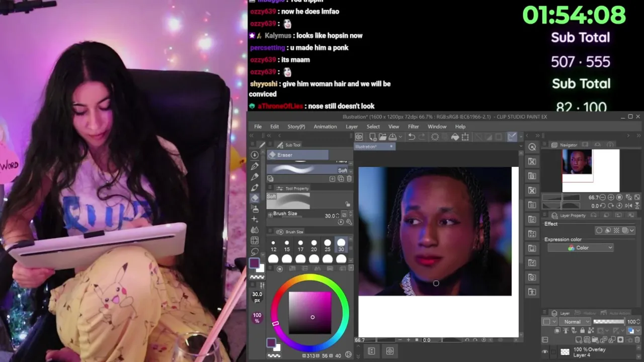Image resolution: width=644 pixels, height=362 pixels.
Task: Open the Animation menu
Action: tap(325, 127)
